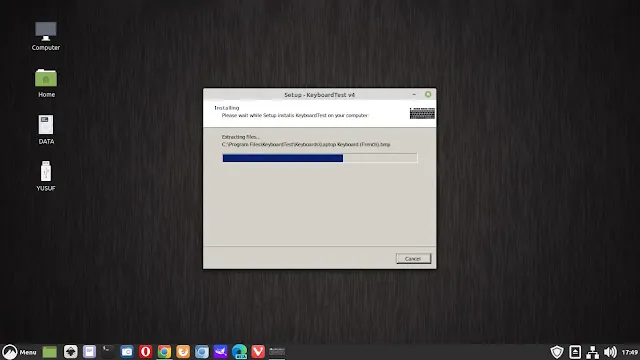Open the 17:49 clock calendar
This screenshot has width=640, height=360.
[630, 352]
